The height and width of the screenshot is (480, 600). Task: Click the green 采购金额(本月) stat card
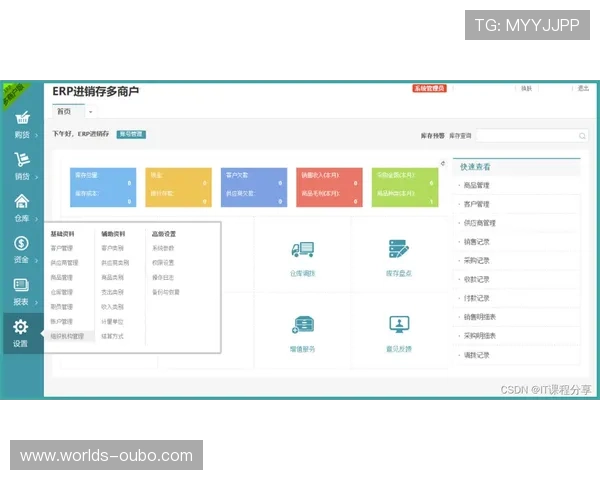point(405,187)
